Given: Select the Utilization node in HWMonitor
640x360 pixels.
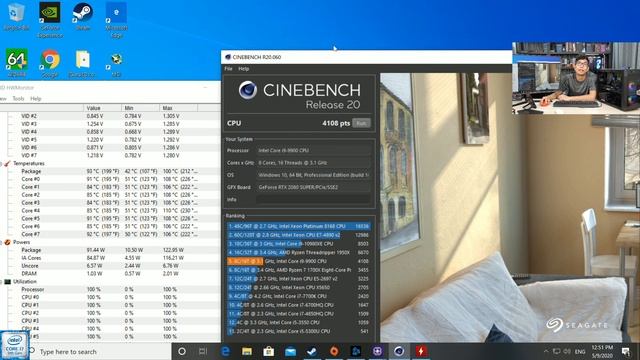Looking at the screenshot, I should tap(24, 282).
